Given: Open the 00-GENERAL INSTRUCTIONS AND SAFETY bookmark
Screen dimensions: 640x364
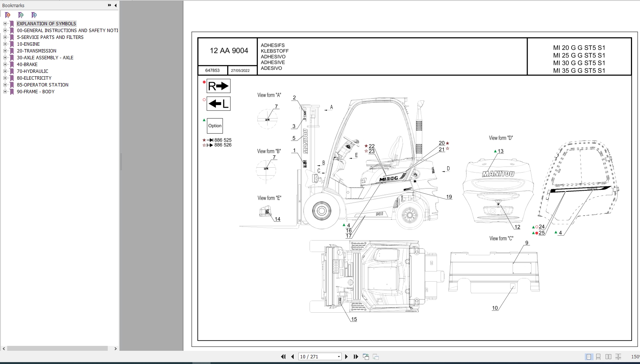Looking at the screenshot, I should click(x=67, y=30).
